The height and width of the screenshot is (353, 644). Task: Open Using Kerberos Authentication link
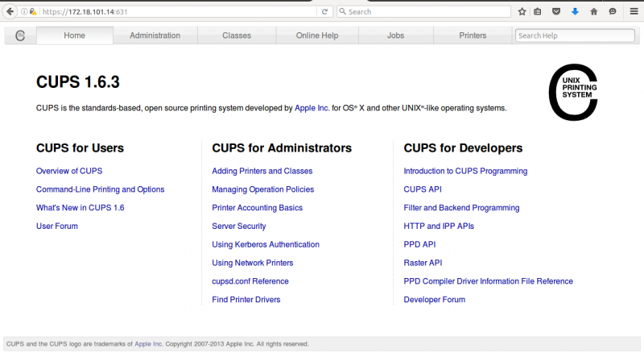click(266, 244)
